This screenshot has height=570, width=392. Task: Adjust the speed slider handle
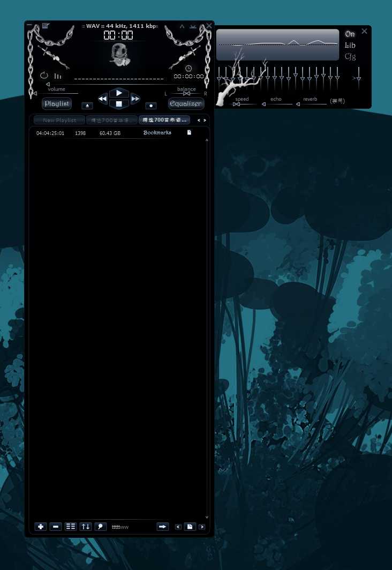[x=236, y=104]
